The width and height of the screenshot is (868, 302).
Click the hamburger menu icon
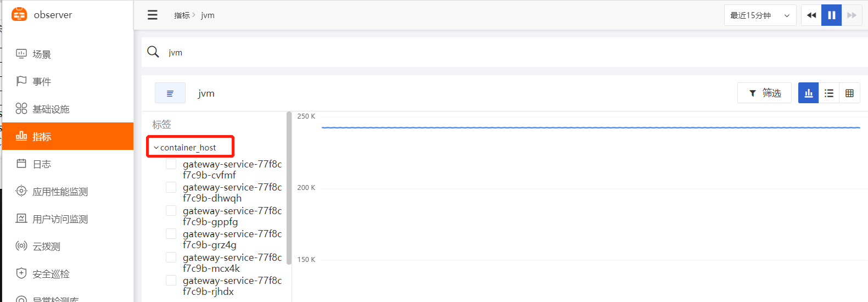(153, 15)
